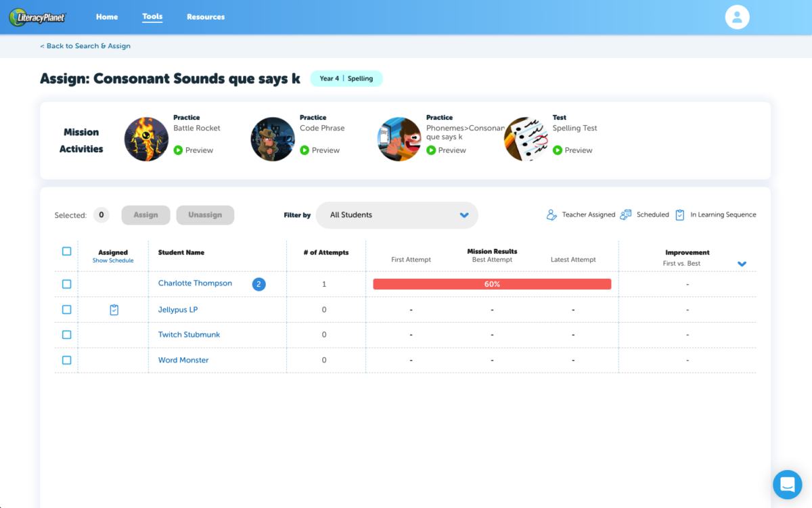Select the Word Monster row checkbox
The image size is (812, 508).
click(66, 361)
